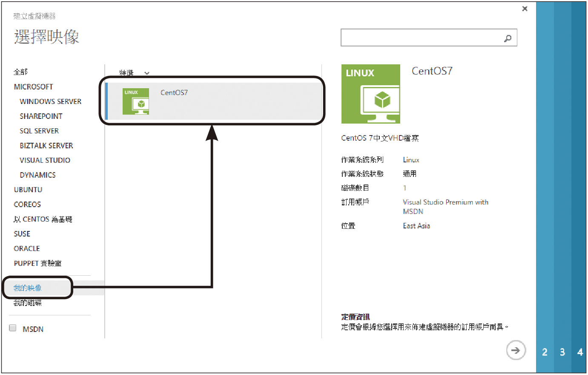Click the CentOS7 title in details pane
This screenshot has width=588, height=375.
click(x=432, y=71)
